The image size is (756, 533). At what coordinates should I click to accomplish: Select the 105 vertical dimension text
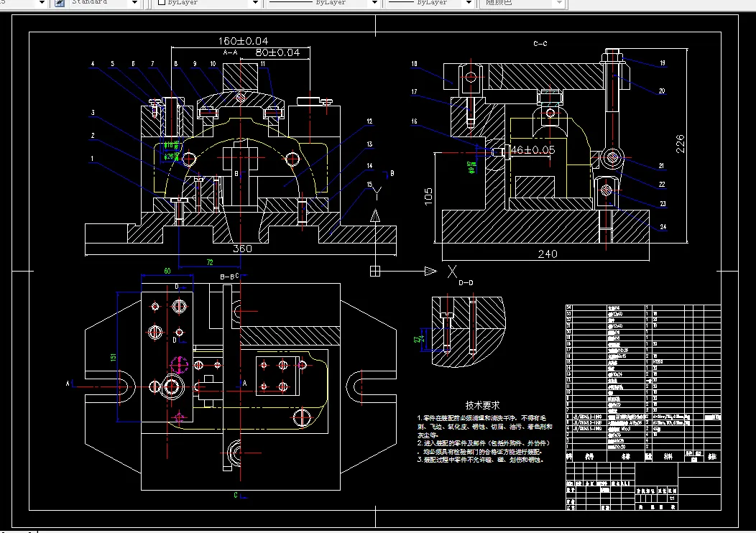click(428, 196)
